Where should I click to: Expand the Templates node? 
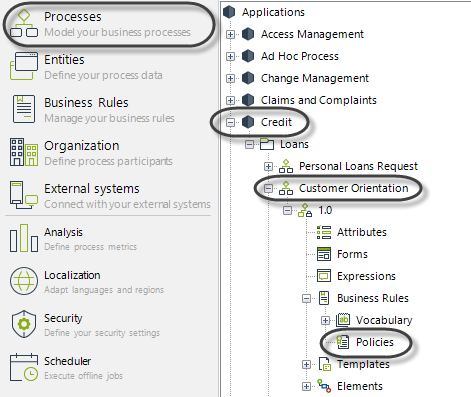tap(306, 364)
